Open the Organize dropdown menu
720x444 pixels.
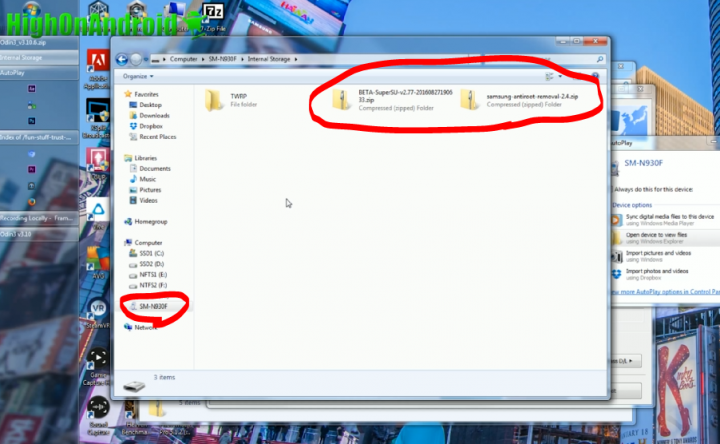pyautogui.click(x=138, y=76)
